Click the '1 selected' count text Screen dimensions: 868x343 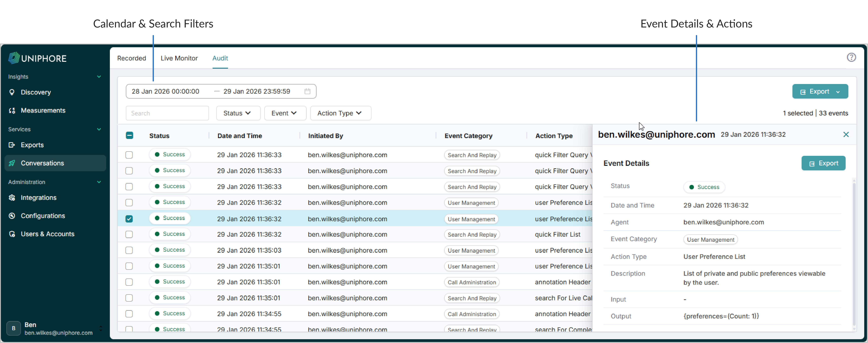[x=798, y=113]
